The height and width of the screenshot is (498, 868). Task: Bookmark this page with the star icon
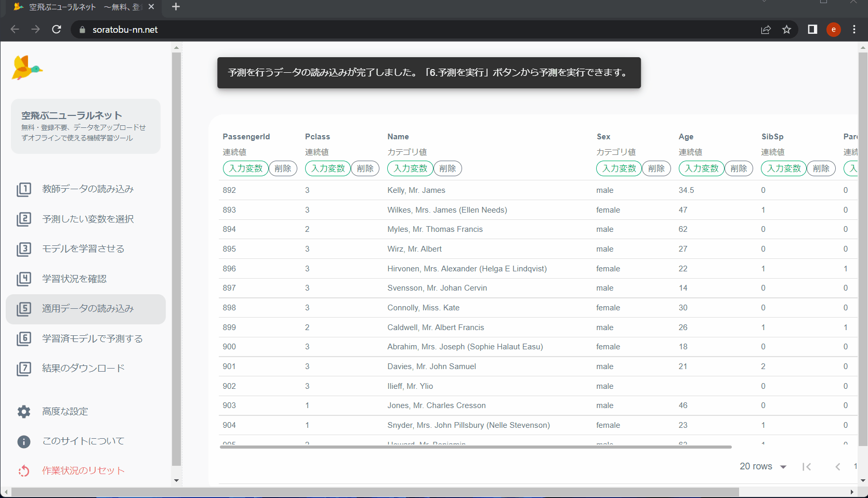[786, 30]
